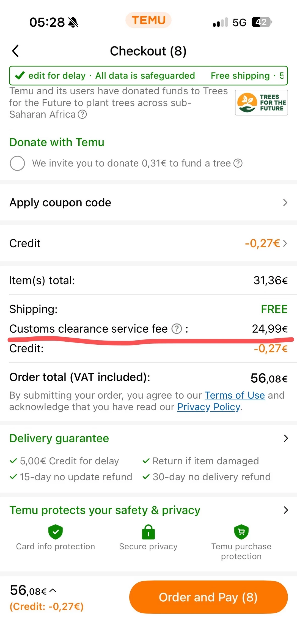Tap the green safeguarded free shipping banner
This screenshot has height=644, width=297.
pyautogui.click(x=148, y=75)
